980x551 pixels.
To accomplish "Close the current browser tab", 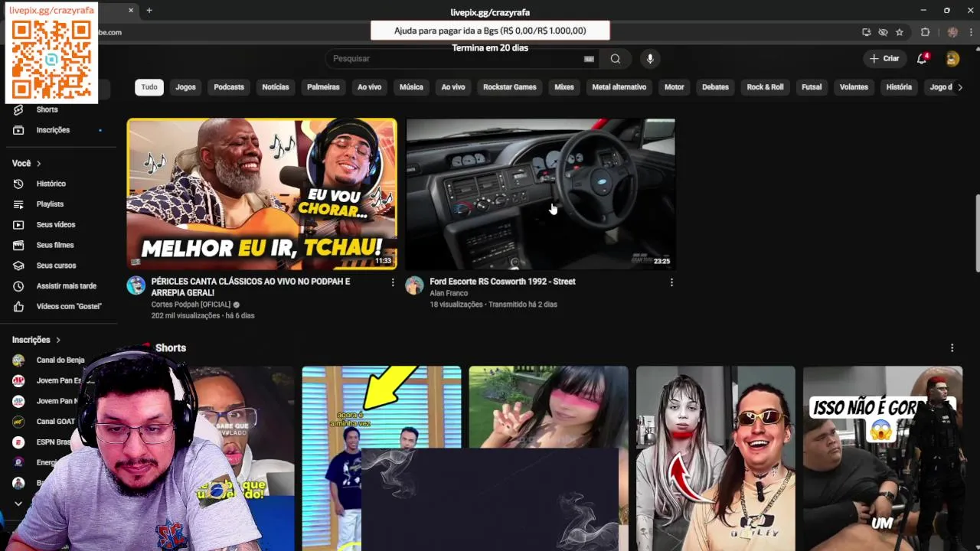I will (x=131, y=11).
